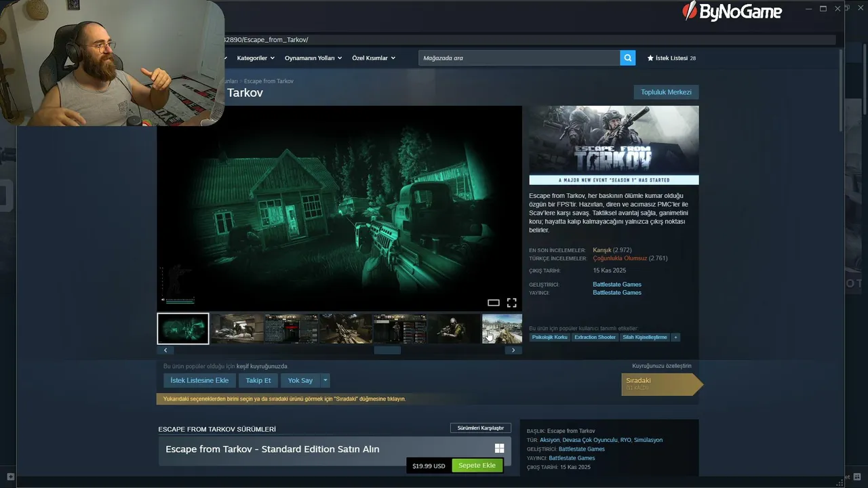Image resolution: width=868 pixels, height=488 pixels.
Task: Open the RYO genre link
Action: pos(625,440)
